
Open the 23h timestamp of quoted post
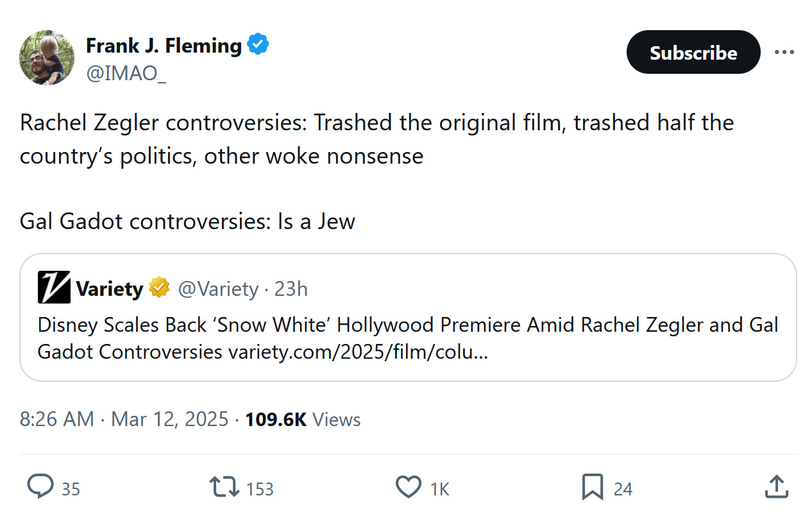[291, 289]
